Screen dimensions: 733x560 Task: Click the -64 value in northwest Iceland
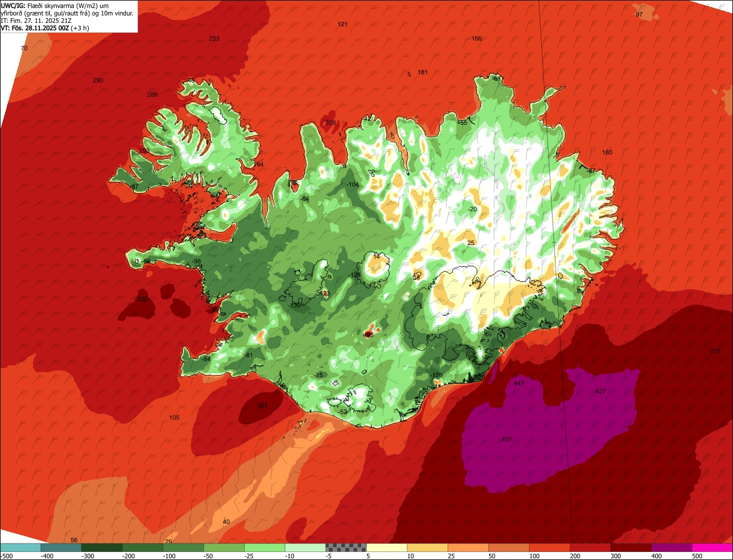[305, 198]
